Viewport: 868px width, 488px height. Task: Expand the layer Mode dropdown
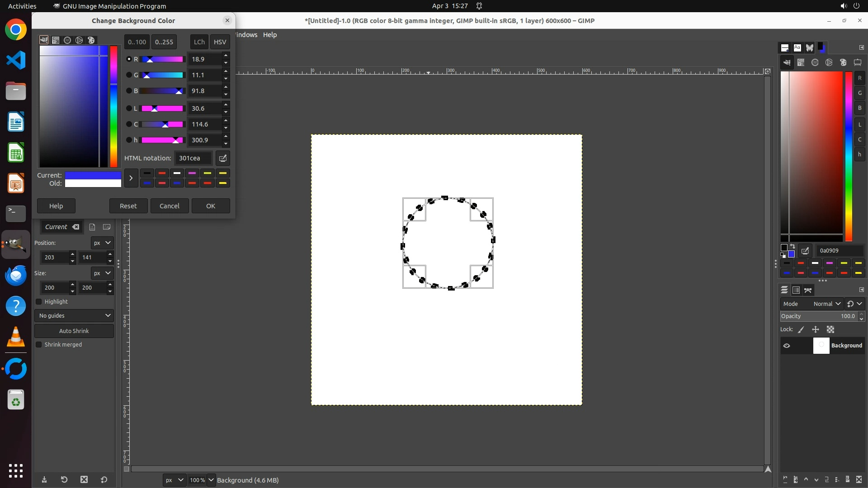tap(826, 304)
